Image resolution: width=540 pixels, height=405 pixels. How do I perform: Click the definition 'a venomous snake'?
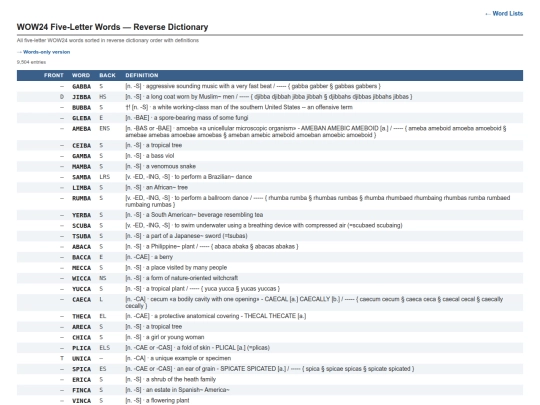point(170,166)
